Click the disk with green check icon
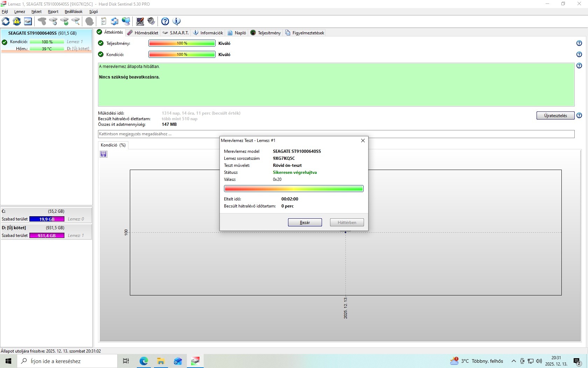Viewport: 588px width, 368px height. point(64,21)
